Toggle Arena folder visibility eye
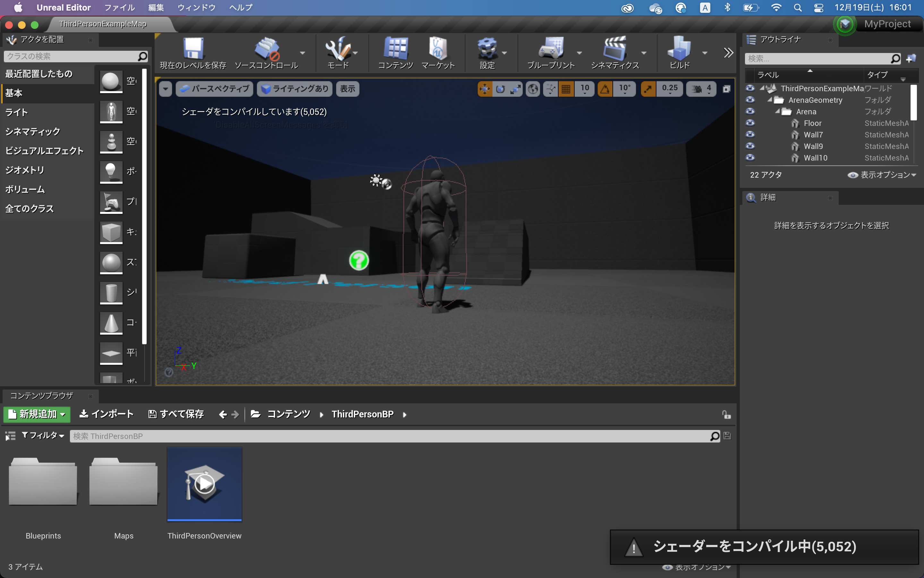Viewport: 924px width, 578px height. tap(750, 111)
